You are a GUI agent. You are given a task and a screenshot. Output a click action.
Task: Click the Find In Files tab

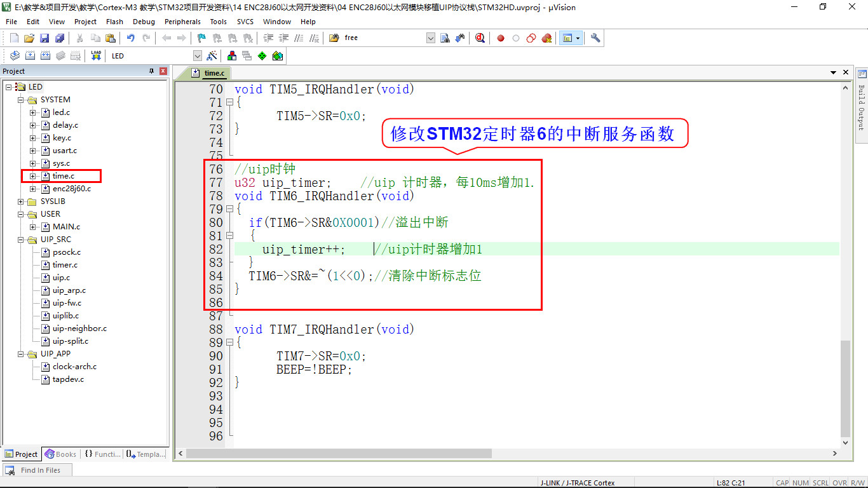[37, 470]
